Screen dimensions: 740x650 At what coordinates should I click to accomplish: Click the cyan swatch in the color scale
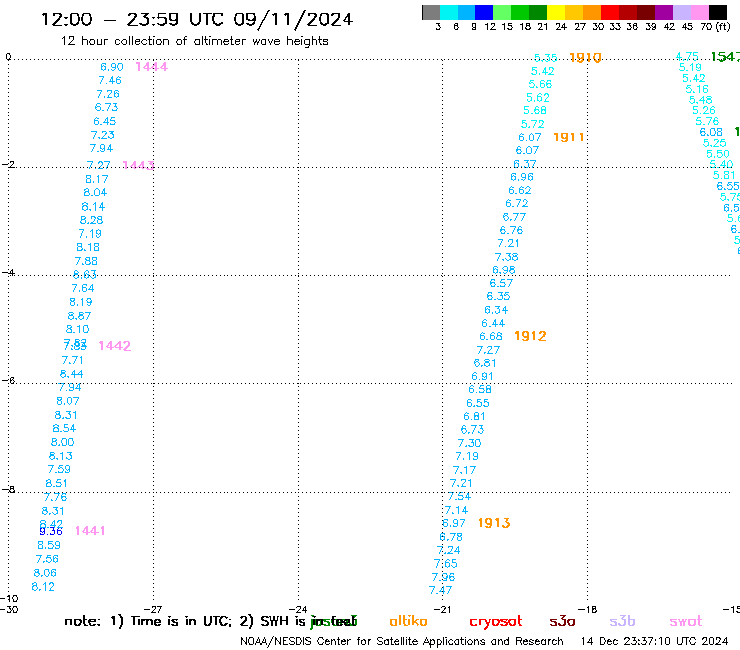(x=449, y=12)
